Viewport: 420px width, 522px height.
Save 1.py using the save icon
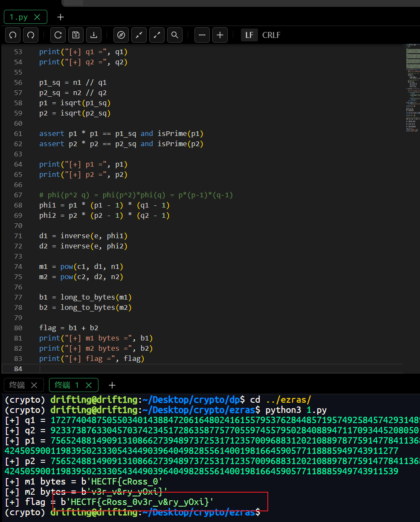coord(76,35)
